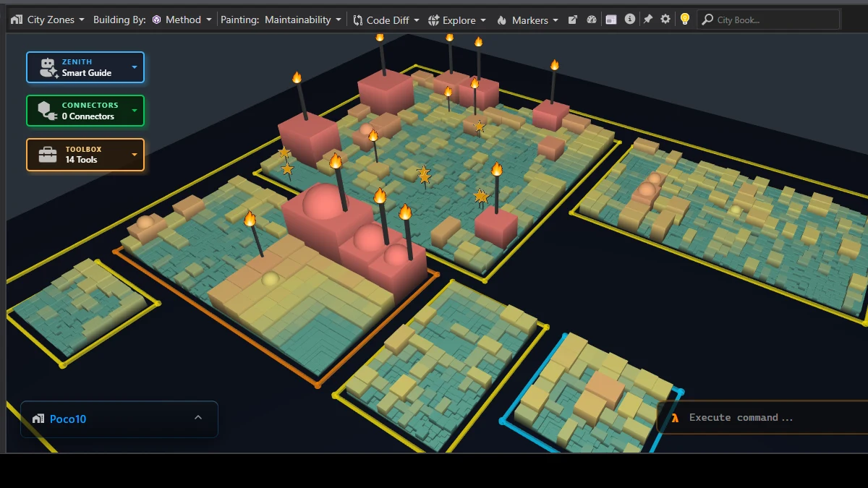
Task: Open the Code Diff menu arrow
Action: (417, 20)
